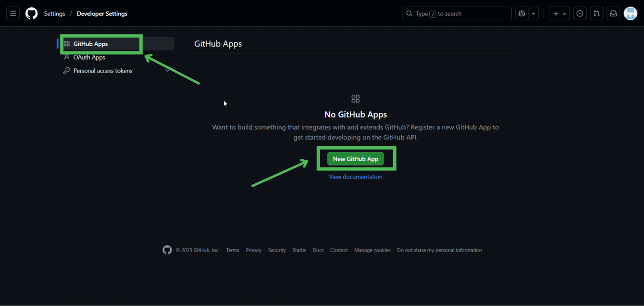Click the search magnifier icon
Image resolution: width=644 pixels, height=306 pixels.
(409, 13)
